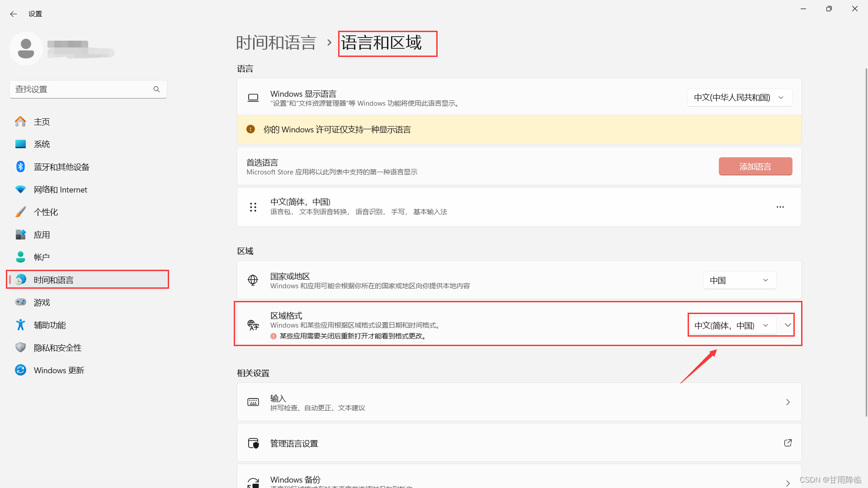Click the laptop icon beside Windows 显示语言
This screenshot has width=868, height=488.
click(253, 98)
